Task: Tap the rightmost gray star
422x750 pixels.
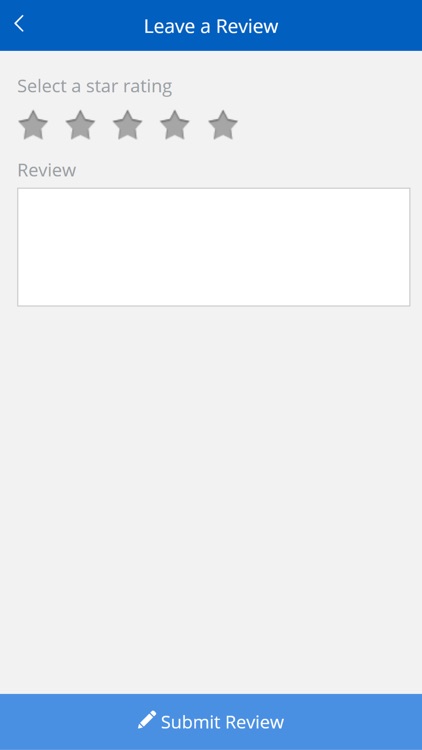Action: tap(223, 125)
